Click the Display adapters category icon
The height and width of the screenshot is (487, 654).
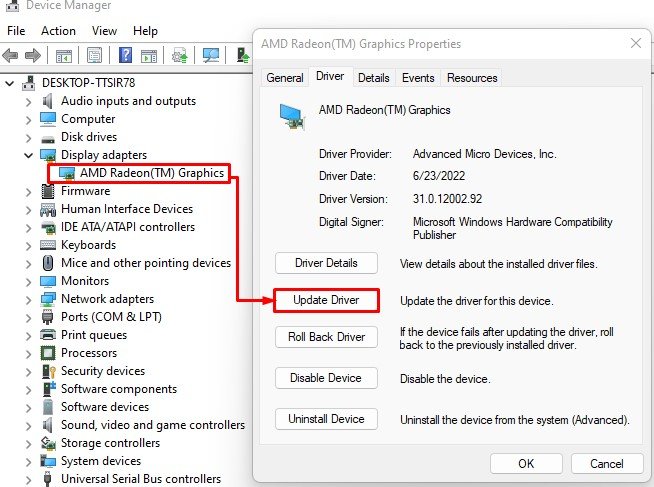(48, 155)
